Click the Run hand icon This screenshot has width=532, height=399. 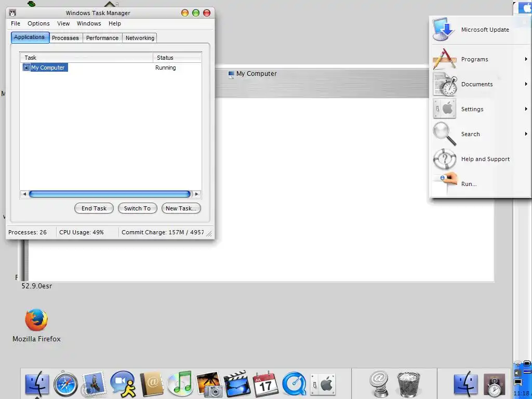coord(445,182)
